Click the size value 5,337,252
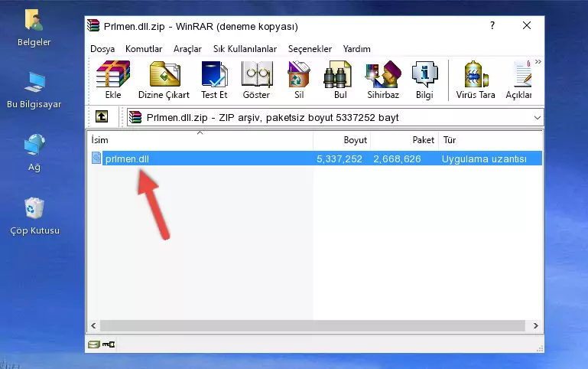 tap(339, 158)
